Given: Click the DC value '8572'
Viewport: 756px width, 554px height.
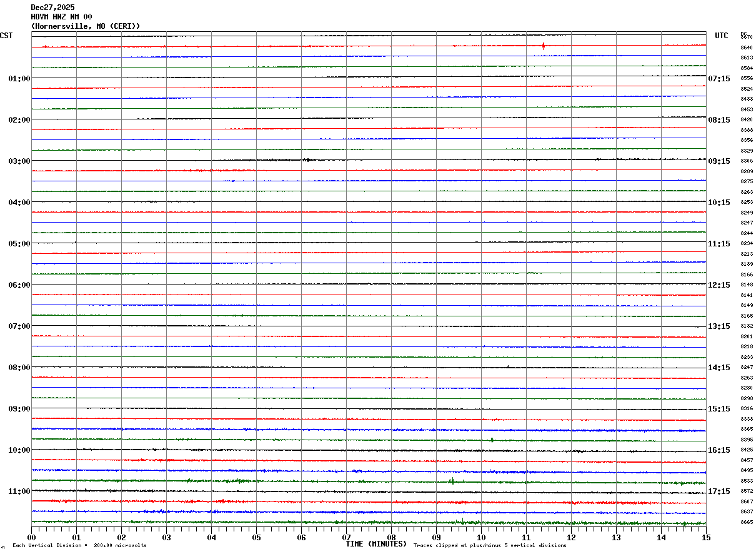Looking at the screenshot, I should (x=747, y=491).
